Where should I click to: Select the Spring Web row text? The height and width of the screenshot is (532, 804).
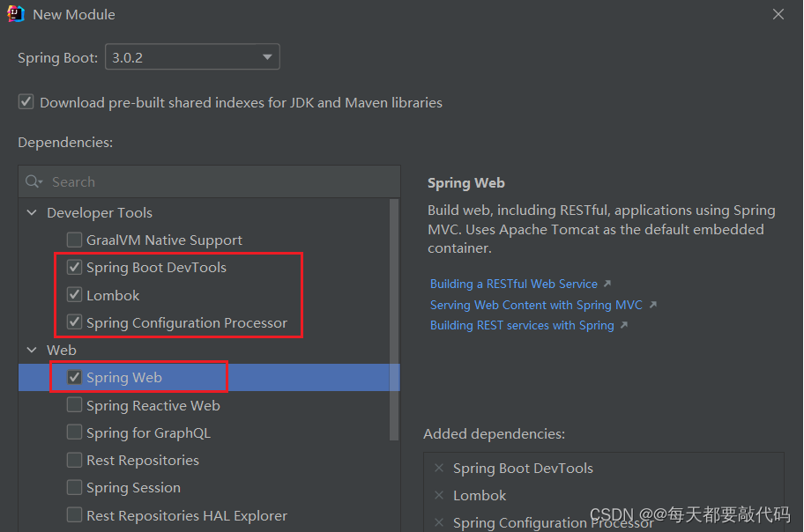(124, 378)
